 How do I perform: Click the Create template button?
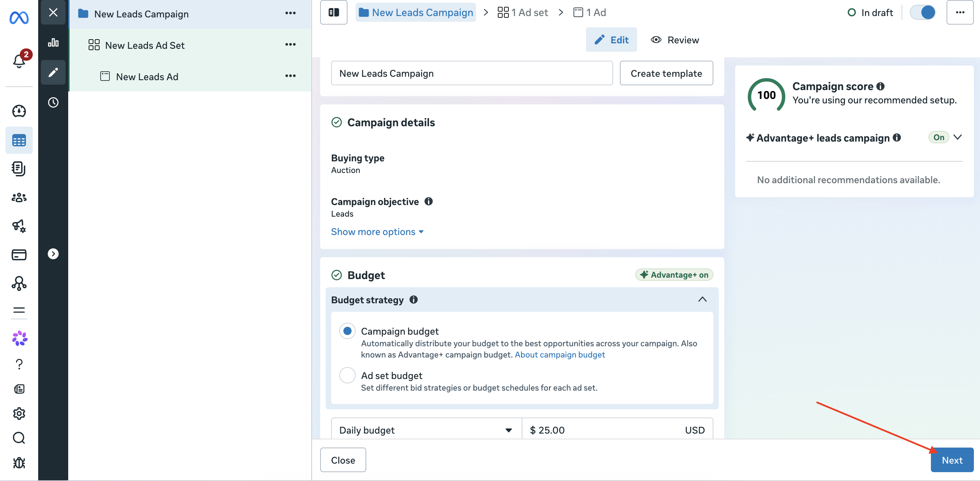click(x=666, y=73)
